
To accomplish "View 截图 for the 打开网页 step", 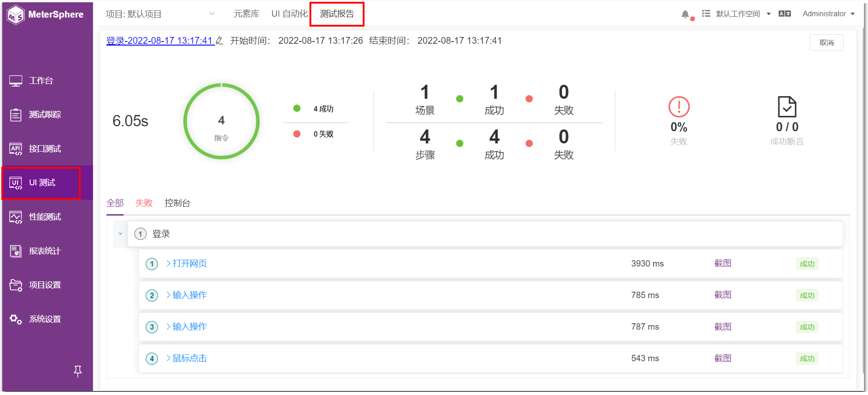I will tap(723, 264).
